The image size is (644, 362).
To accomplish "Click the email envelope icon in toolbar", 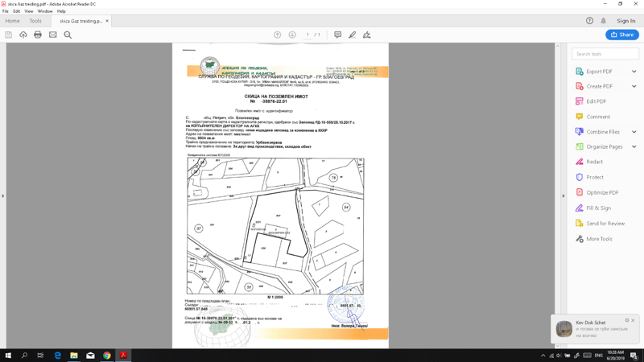I will point(53,35).
